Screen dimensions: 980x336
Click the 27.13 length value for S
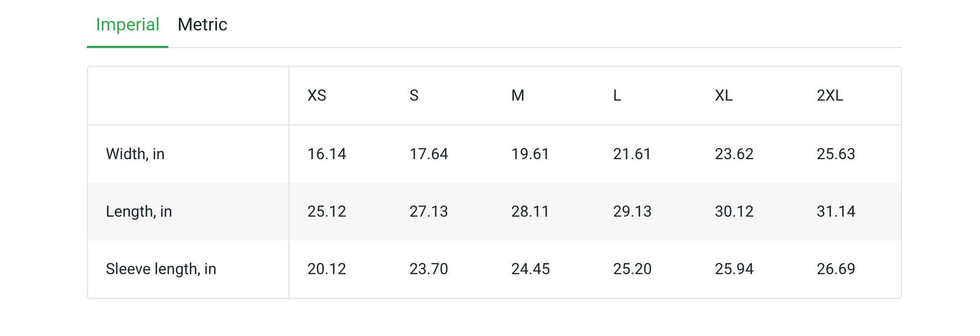pyautogui.click(x=429, y=212)
